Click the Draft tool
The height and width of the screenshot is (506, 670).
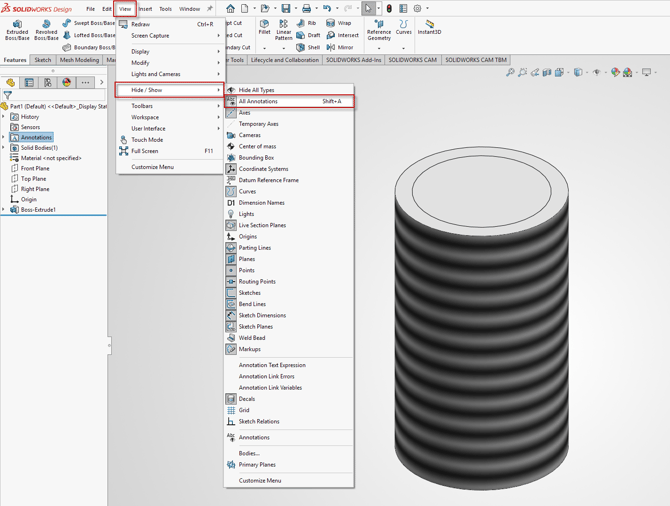309,35
